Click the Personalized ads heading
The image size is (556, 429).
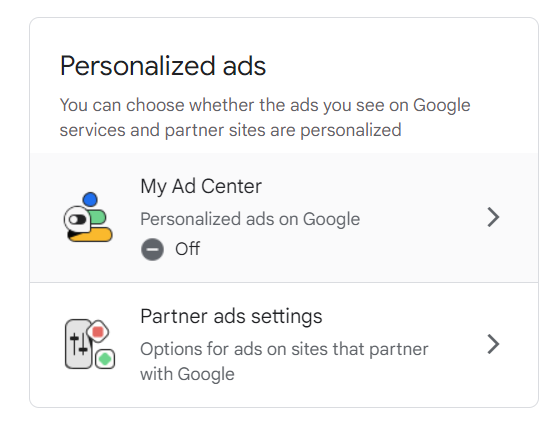(x=163, y=66)
